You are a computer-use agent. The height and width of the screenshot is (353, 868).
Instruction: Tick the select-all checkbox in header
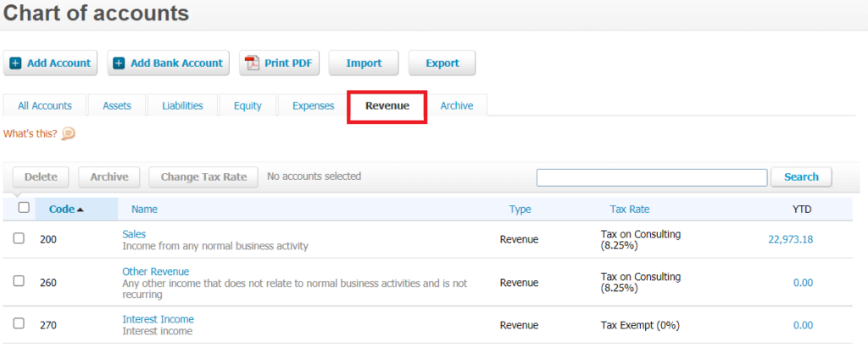click(x=24, y=208)
